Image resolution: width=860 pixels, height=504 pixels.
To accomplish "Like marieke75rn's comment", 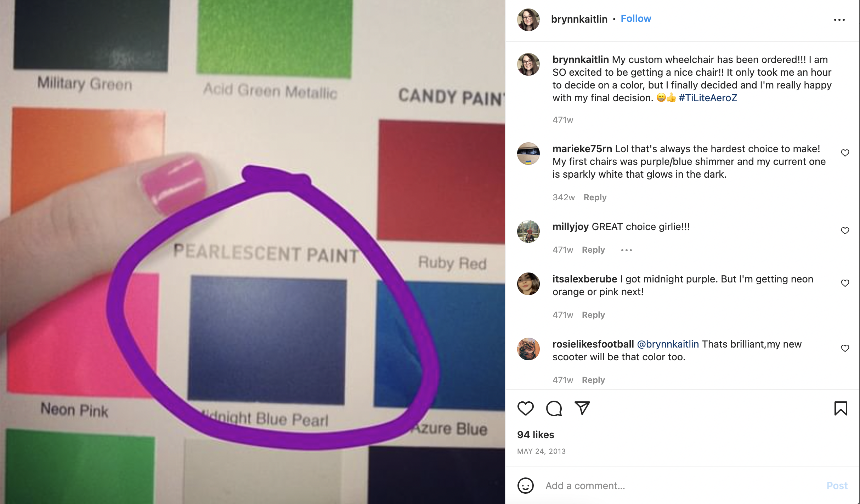I will click(845, 153).
